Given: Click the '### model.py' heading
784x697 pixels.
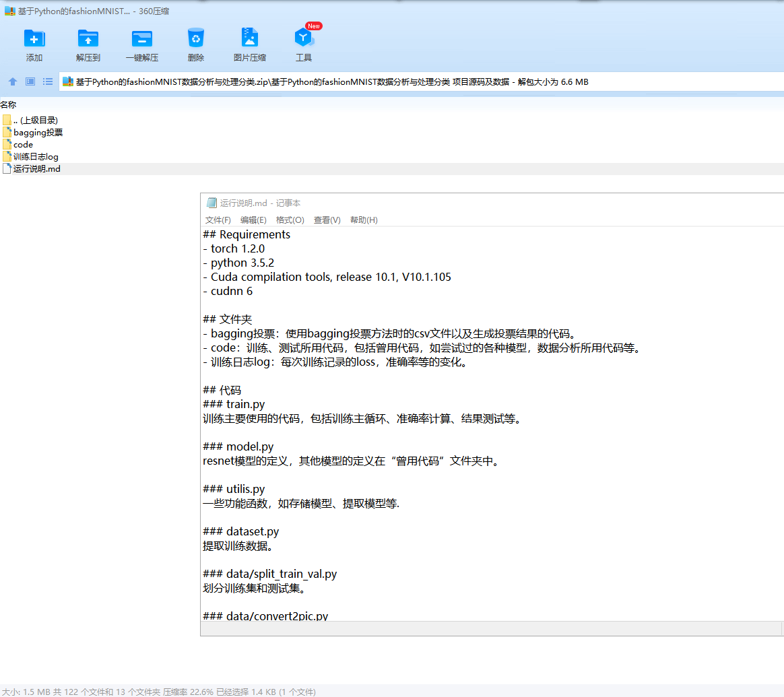Looking at the screenshot, I should [238, 446].
